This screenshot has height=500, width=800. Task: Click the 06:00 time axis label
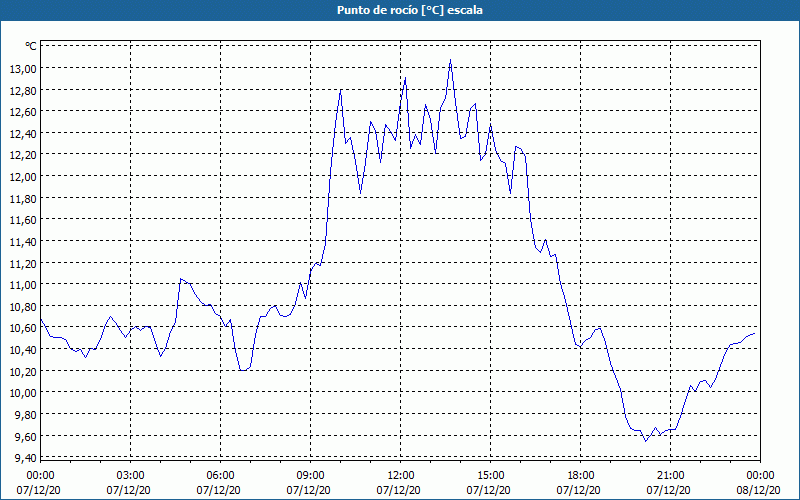pyautogui.click(x=220, y=476)
